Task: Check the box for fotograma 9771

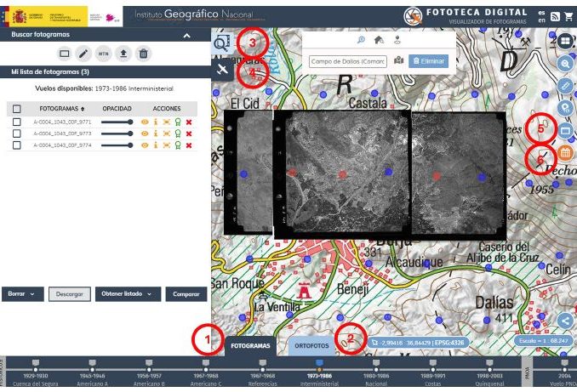Action: (17, 122)
